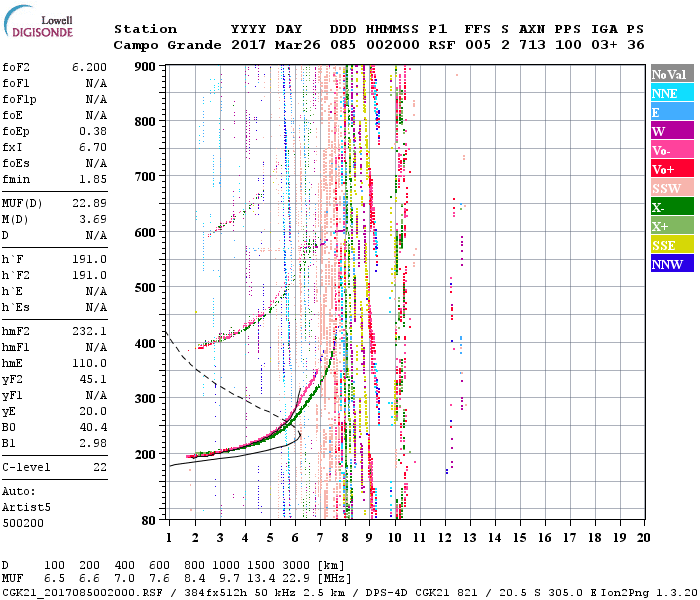This screenshot has width=700, height=600.
Task: Click the hmE value 110.0
Action: click(x=89, y=364)
